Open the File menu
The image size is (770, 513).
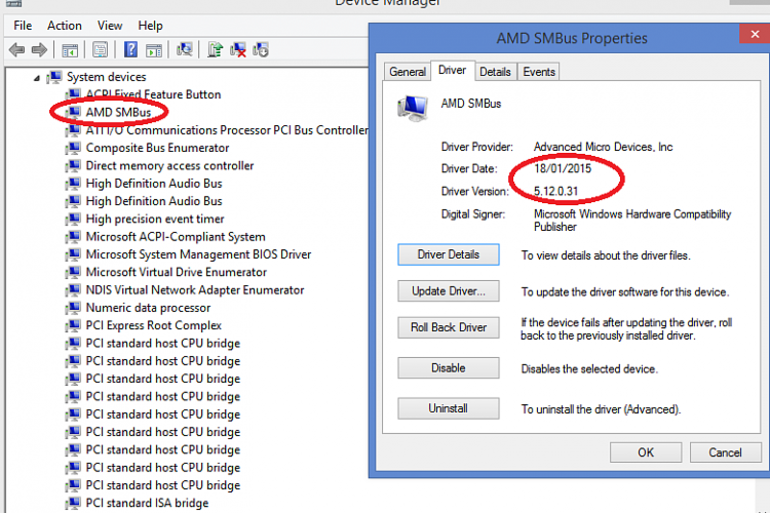(23, 25)
